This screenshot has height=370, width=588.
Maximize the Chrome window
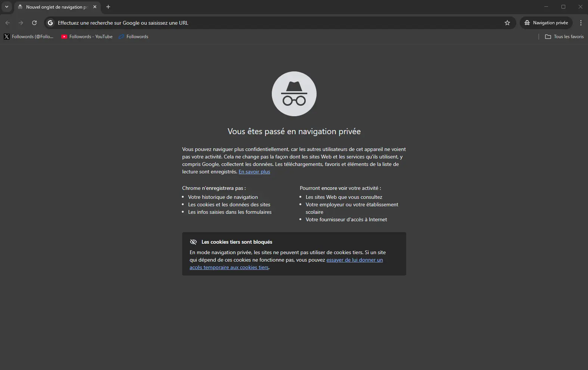(563, 7)
